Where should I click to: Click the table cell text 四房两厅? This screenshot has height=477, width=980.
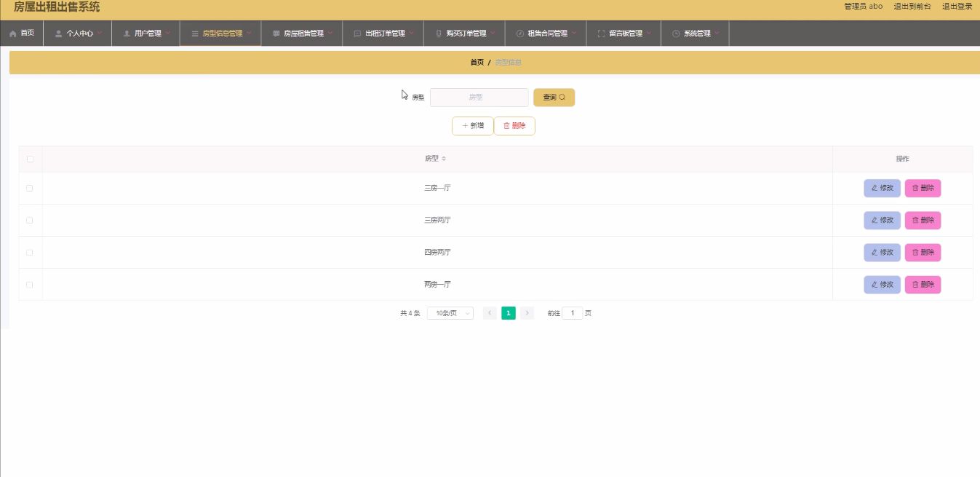coord(437,252)
